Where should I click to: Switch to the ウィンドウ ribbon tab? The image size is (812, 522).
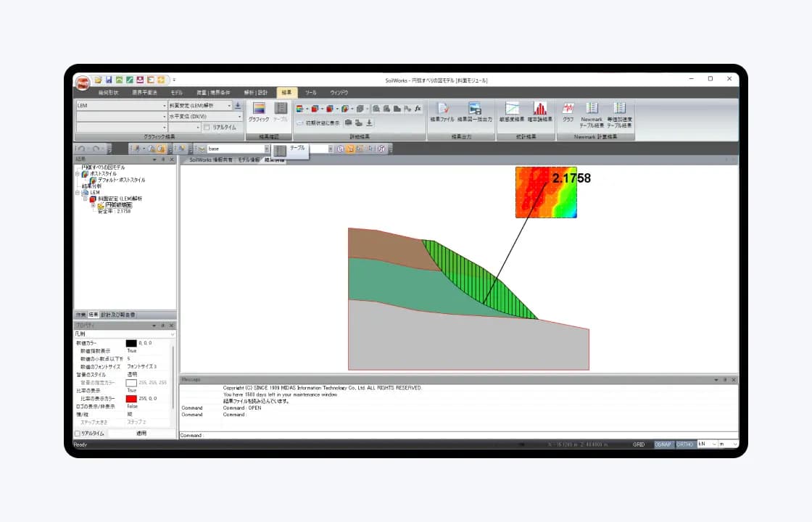click(x=339, y=92)
